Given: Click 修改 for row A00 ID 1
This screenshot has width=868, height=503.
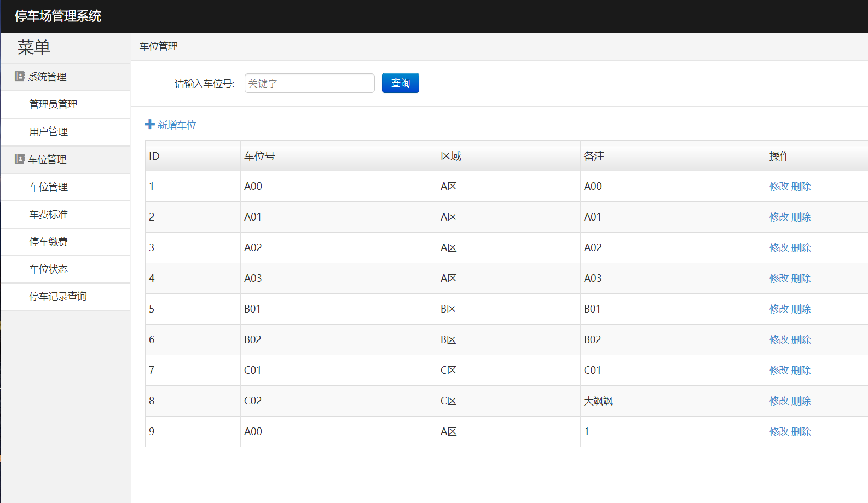Looking at the screenshot, I should (x=779, y=187).
